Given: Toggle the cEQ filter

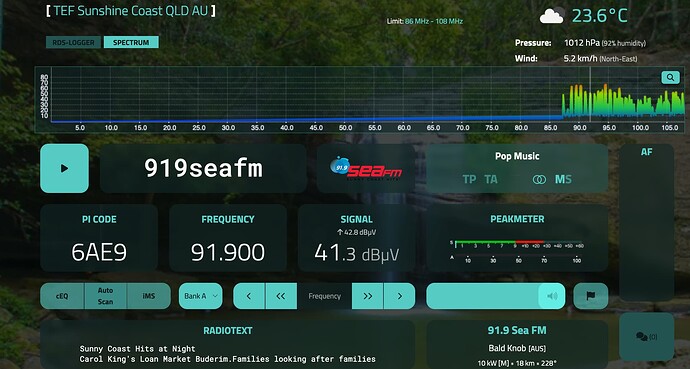Looking at the screenshot, I should click(62, 296).
